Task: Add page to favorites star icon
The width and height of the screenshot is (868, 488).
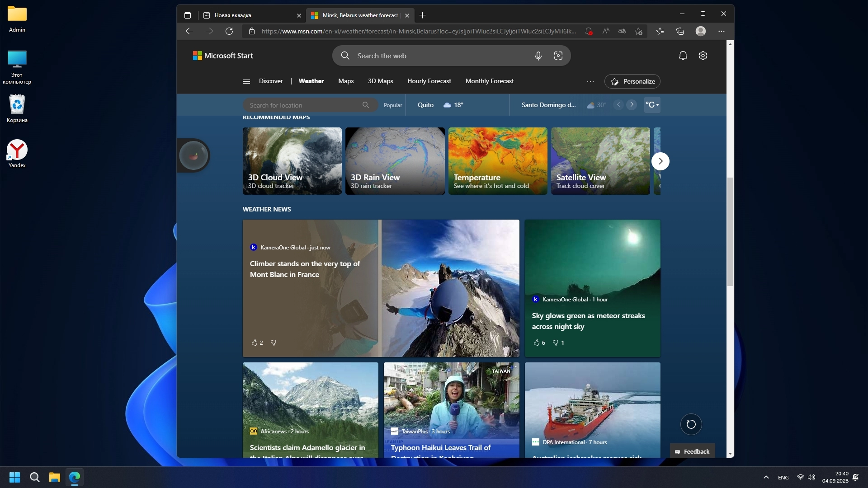Action: [x=638, y=31]
